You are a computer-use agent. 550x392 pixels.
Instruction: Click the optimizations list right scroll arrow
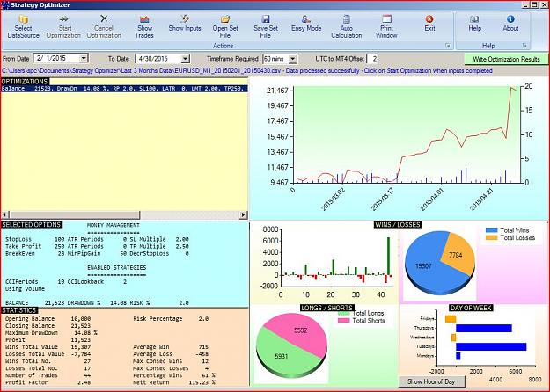[x=244, y=214]
